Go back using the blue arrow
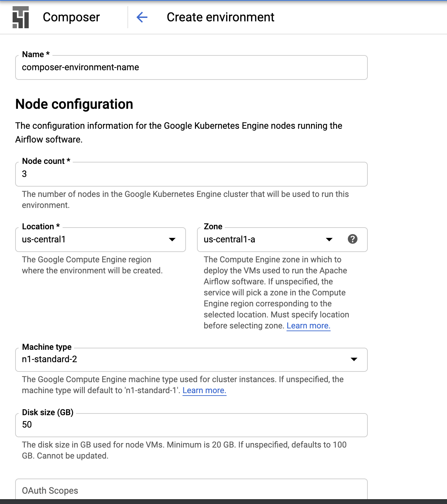Image resolution: width=447 pixels, height=504 pixels. pos(142,17)
